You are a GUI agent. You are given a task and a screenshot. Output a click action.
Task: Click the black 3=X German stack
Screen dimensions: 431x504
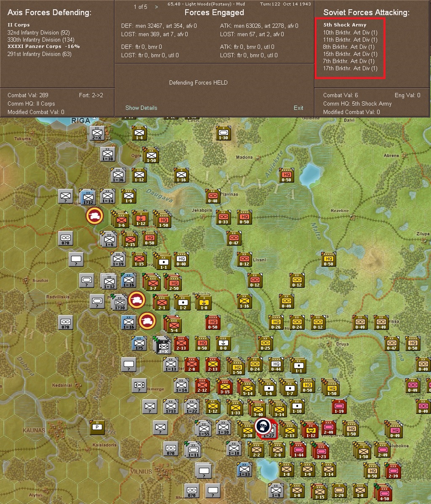[x=163, y=345]
